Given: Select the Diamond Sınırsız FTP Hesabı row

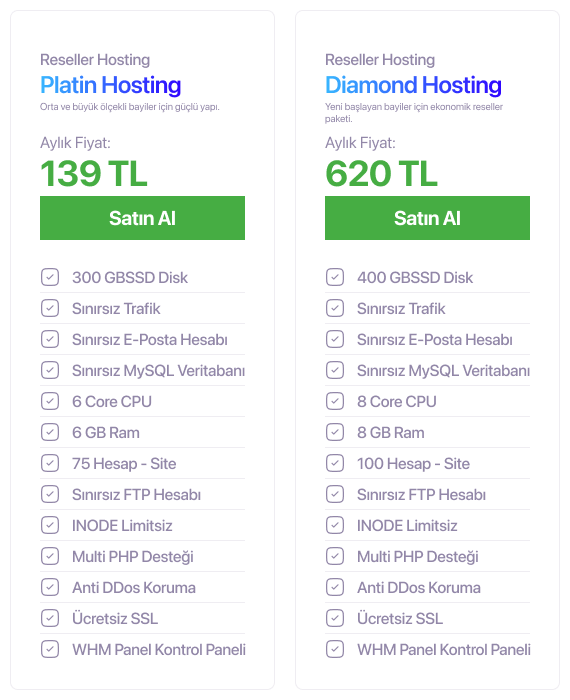Looking at the screenshot, I should point(427,494).
